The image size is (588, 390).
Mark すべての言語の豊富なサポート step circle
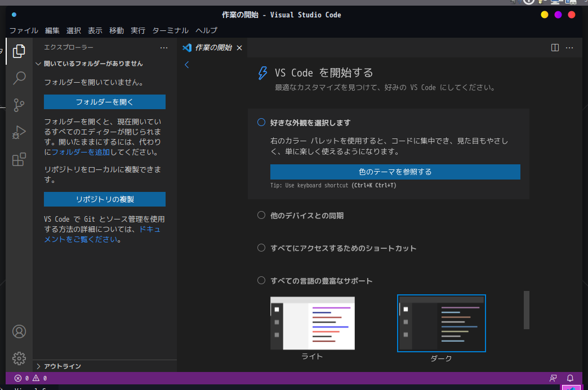pos(261,280)
